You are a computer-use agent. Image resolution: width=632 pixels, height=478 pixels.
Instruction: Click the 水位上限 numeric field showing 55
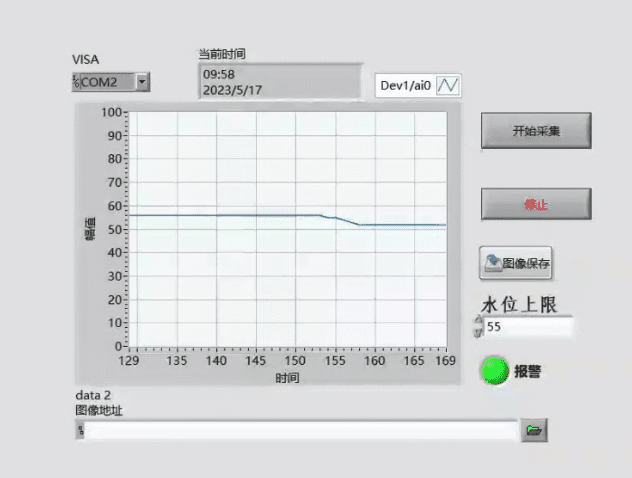pyautogui.click(x=528, y=326)
